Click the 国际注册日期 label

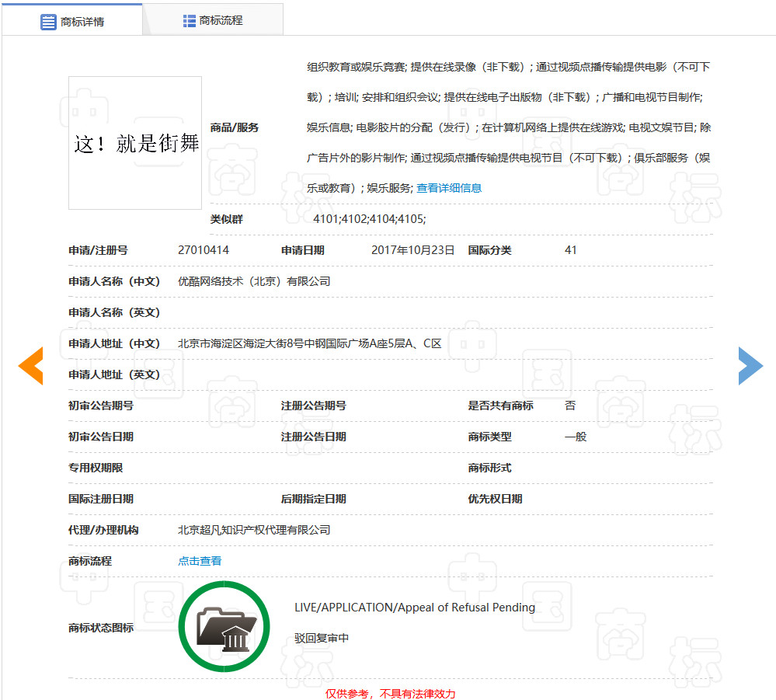tap(101, 499)
